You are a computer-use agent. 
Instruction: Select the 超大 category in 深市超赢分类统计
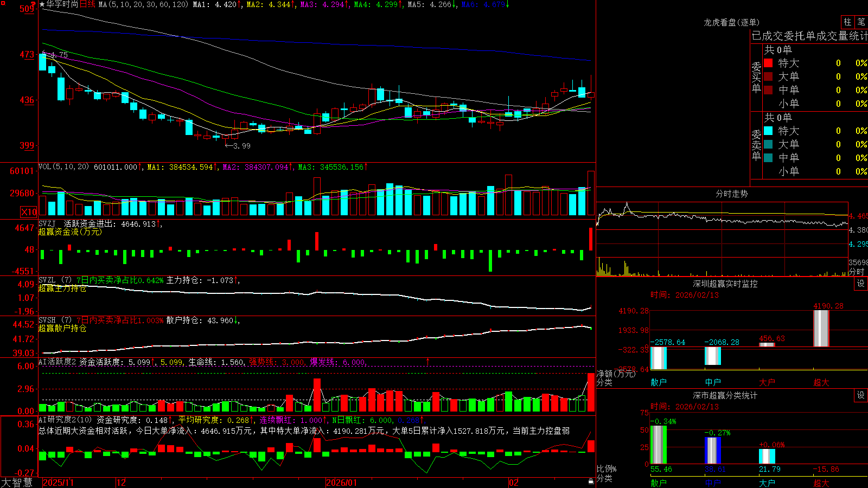coord(821,483)
